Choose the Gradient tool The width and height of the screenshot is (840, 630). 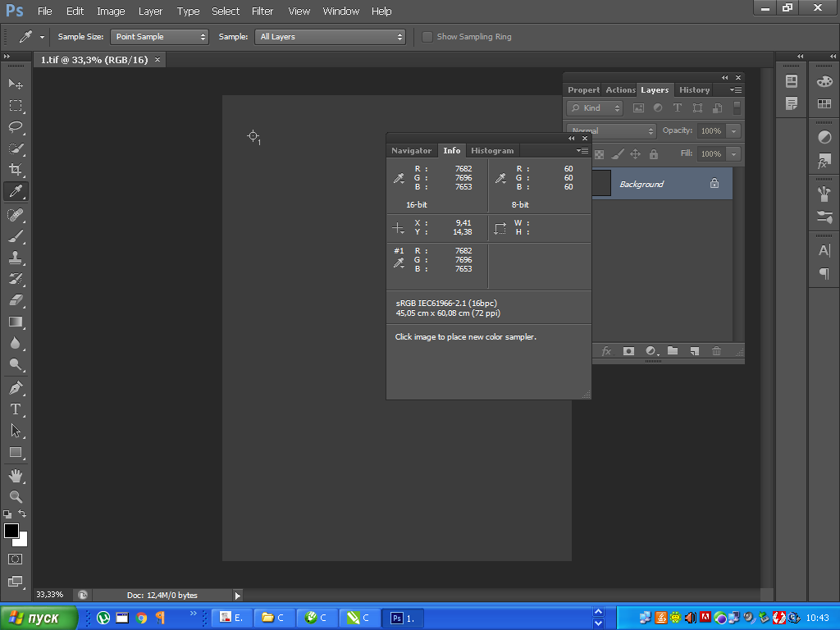point(16,322)
